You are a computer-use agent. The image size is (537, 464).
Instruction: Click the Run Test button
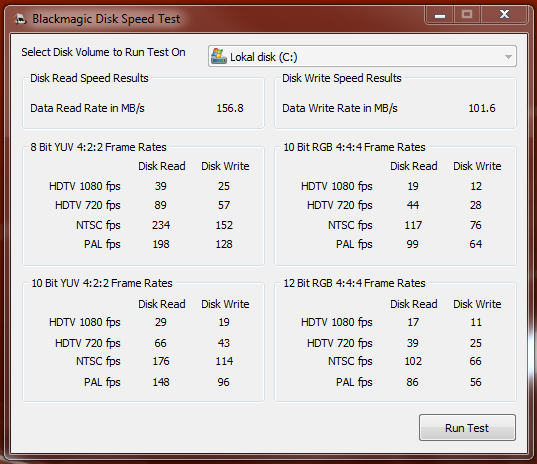click(467, 427)
